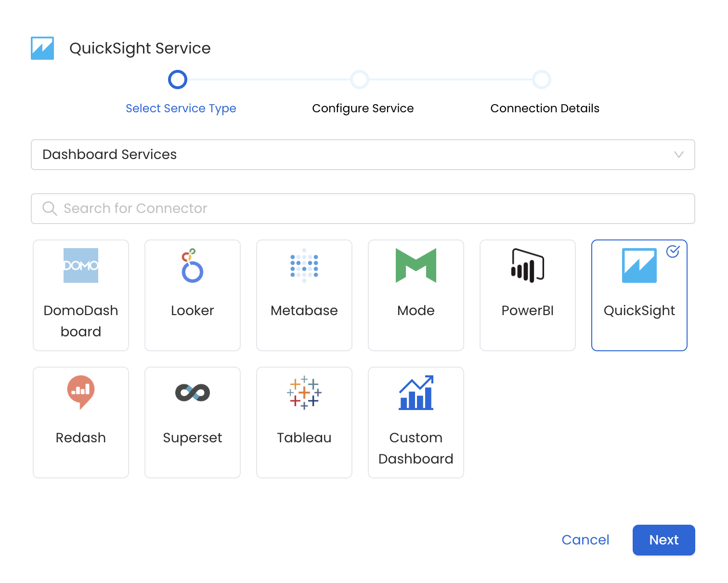Click the QuickSight tile logo
This screenshot has width=728, height=583.
639,265
